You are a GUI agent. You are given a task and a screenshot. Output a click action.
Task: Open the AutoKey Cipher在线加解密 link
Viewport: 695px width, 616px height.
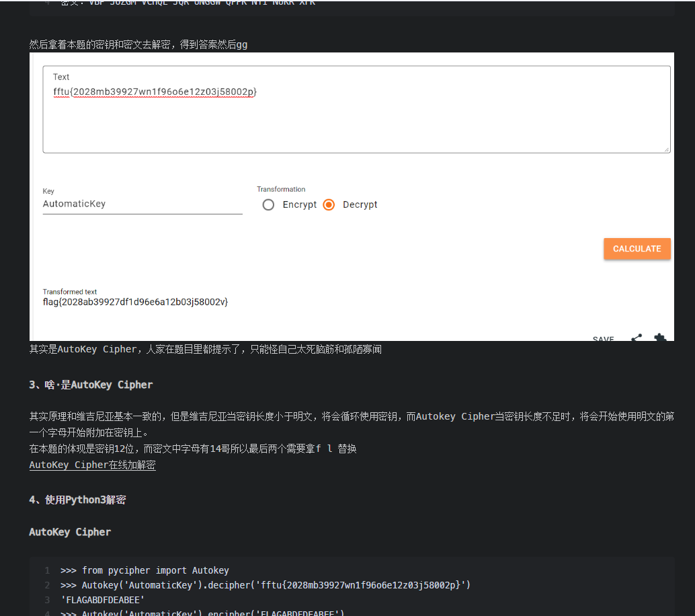(x=92, y=465)
